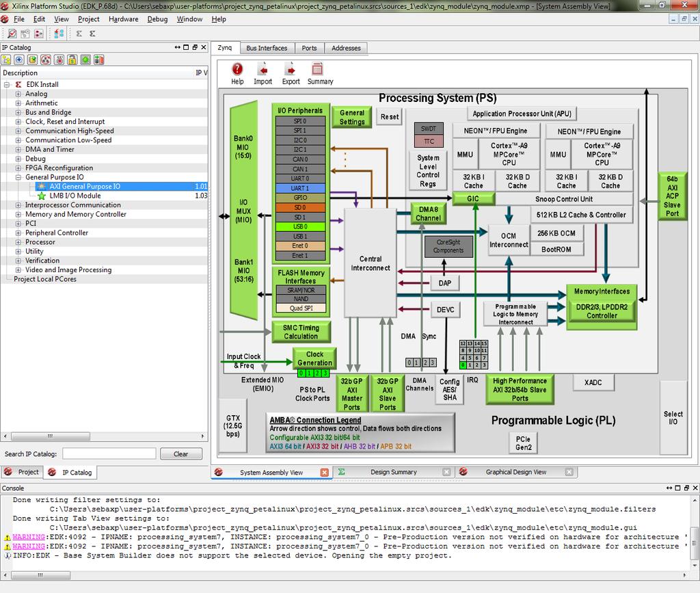
Task: Close the Graphical Design View tab
Action: (569, 472)
